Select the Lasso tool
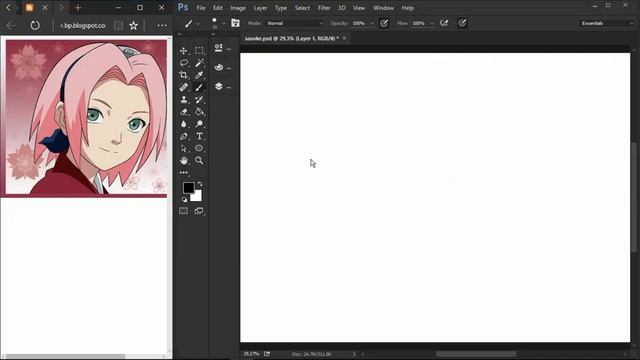This screenshot has height=360, width=640. 184,63
